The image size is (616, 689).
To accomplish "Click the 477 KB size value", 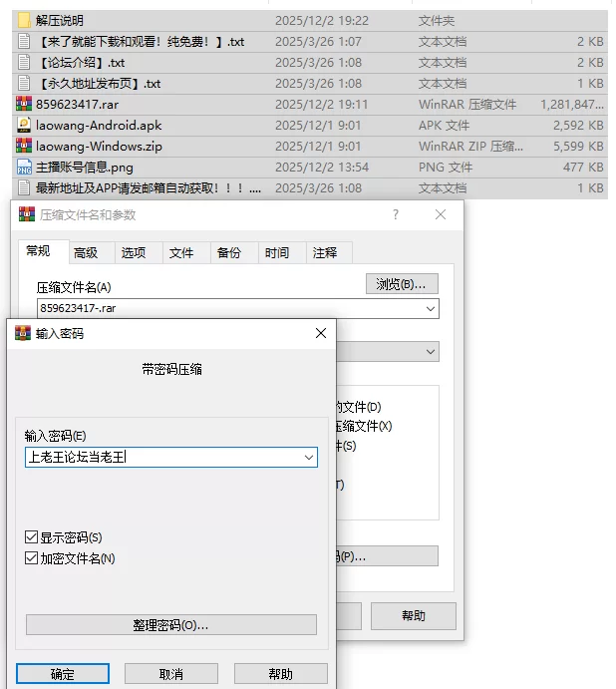I will coord(583,167).
